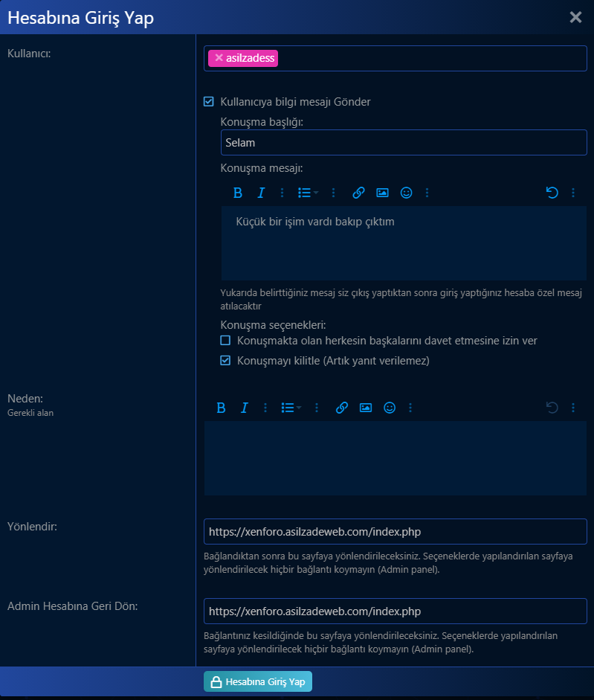Open more text options after italic in the Neden editor

tap(265, 408)
